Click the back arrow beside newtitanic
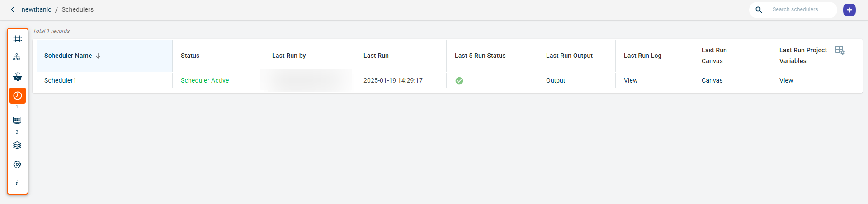This screenshot has width=868, height=204. (12, 9)
